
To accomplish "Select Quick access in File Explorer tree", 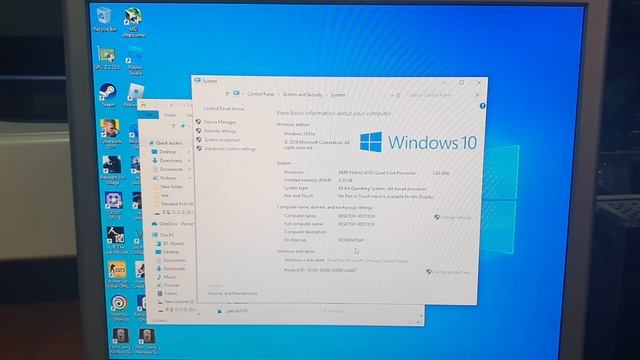I will [169, 143].
